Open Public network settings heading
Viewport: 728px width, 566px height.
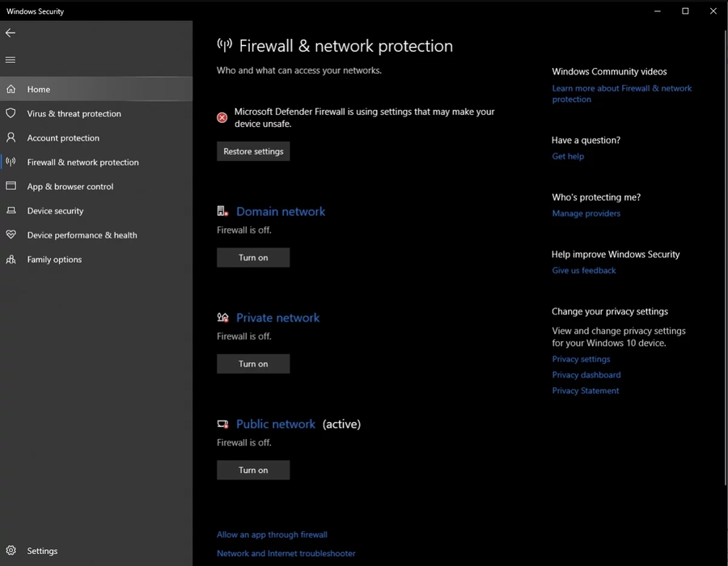(x=275, y=424)
